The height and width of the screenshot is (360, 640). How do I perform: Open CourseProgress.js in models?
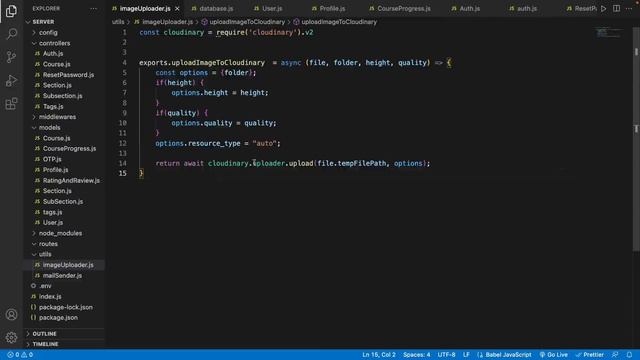(x=69, y=149)
